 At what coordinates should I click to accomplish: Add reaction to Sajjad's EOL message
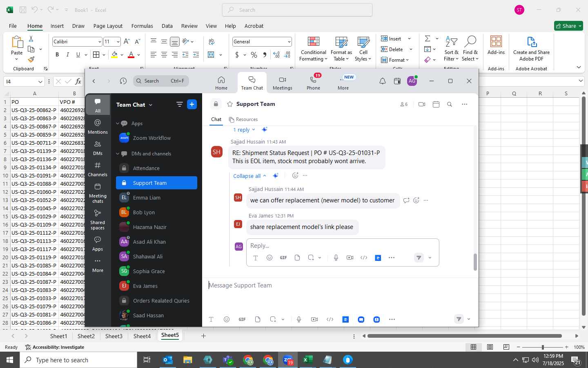295,175
